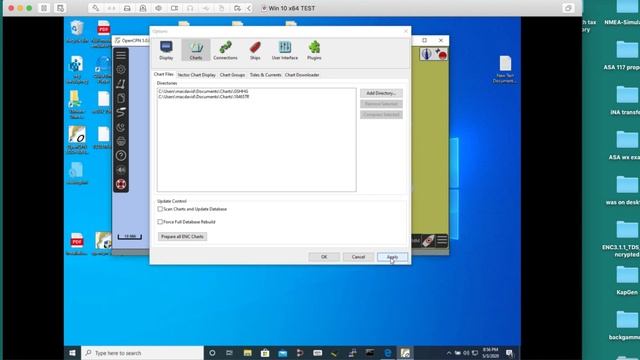
Task: Show hidden icons in Windows system tray
Action: click(449, 353)
